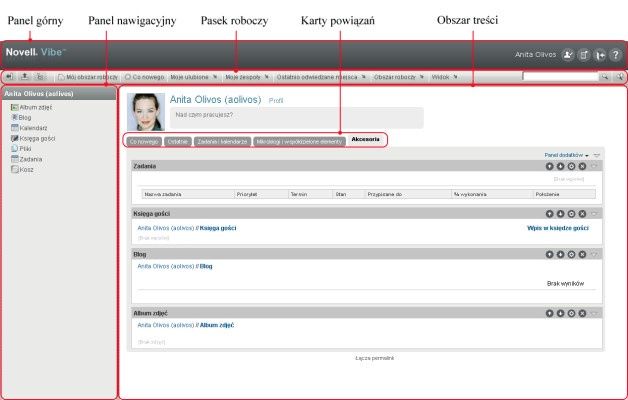This screenshot has width=628, height=400.
Task: Move the Księga gości accessory up
Action: tap(550, 214)
